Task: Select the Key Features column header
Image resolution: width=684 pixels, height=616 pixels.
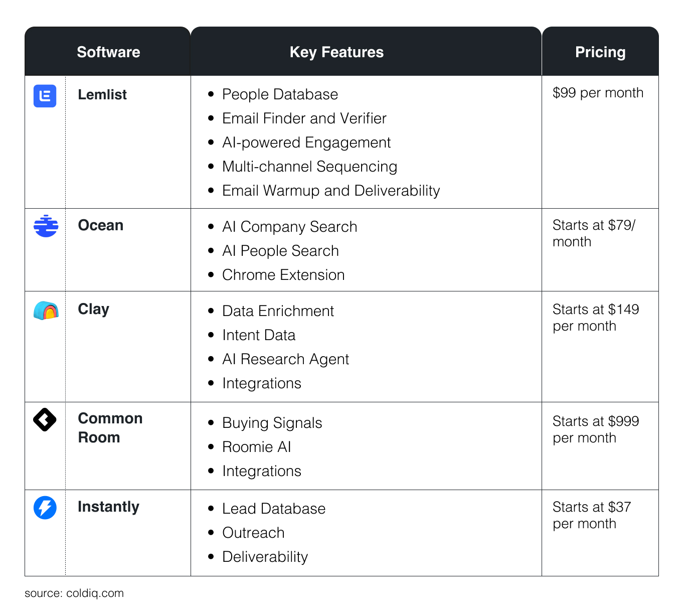Action: (x=336, y=52)
